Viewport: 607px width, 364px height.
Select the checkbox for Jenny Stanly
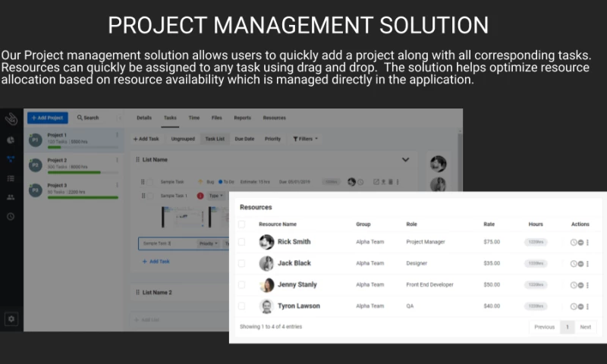[x=242, y=285]
